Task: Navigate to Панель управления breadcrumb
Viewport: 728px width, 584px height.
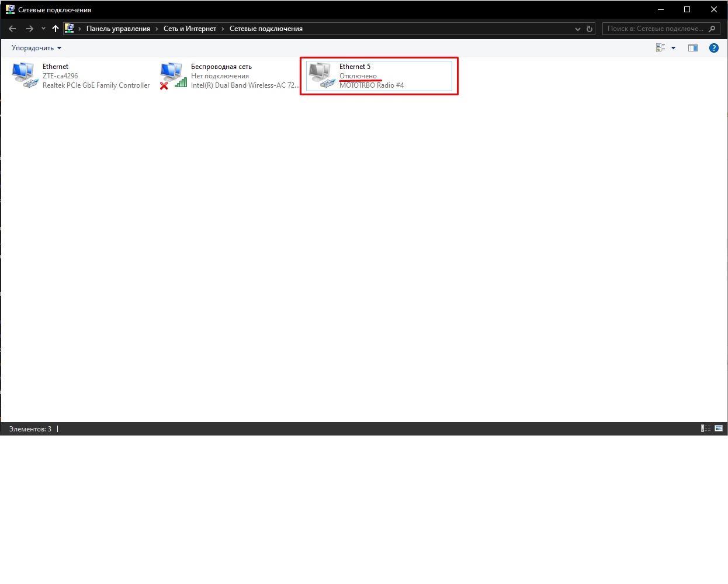Action: coord(118,29)
